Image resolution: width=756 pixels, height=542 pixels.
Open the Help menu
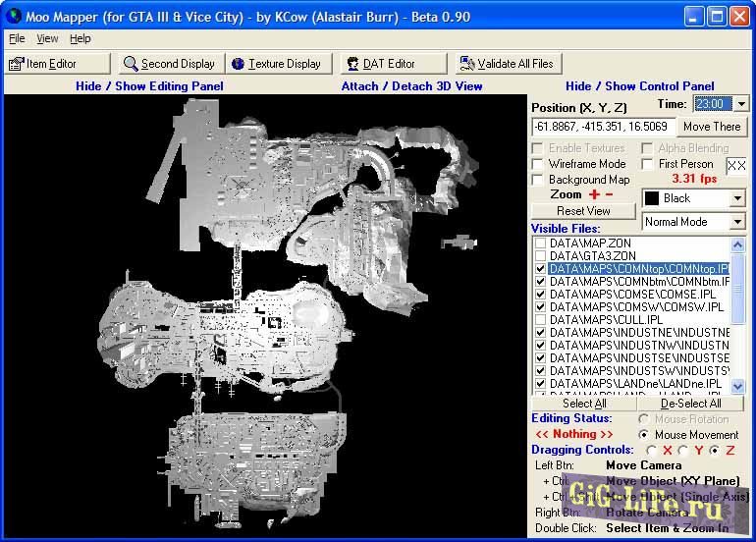coord(81,38)
